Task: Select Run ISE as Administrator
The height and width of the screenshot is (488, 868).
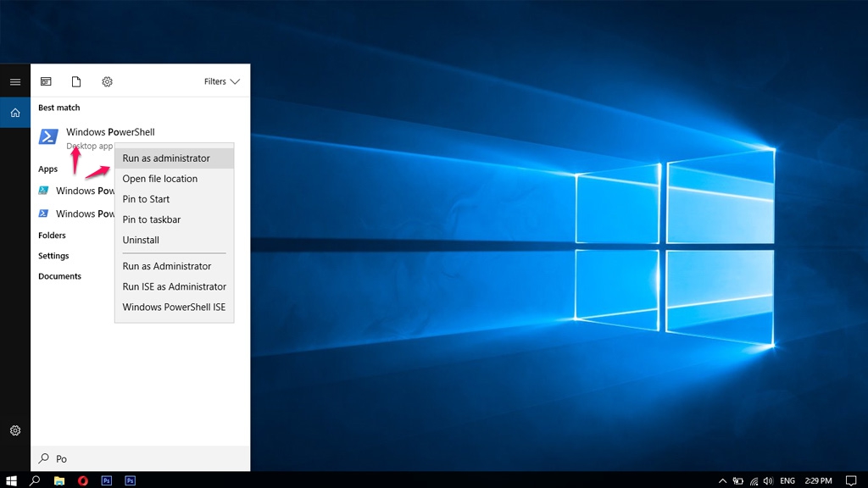Action: click(175, 286)
